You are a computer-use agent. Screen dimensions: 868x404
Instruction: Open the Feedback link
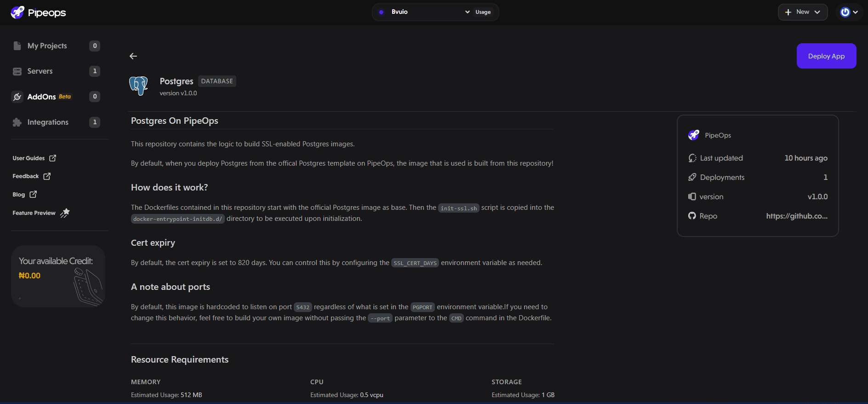click(32, 176)
